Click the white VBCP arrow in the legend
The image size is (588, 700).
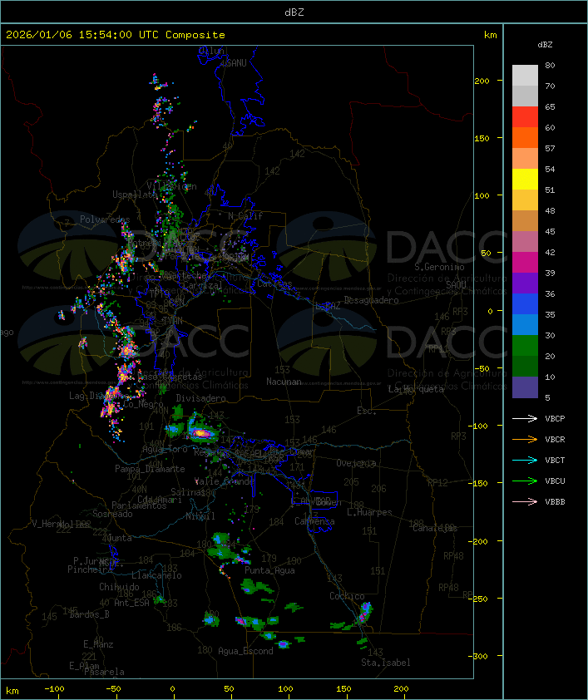click(x=526, y=419)
